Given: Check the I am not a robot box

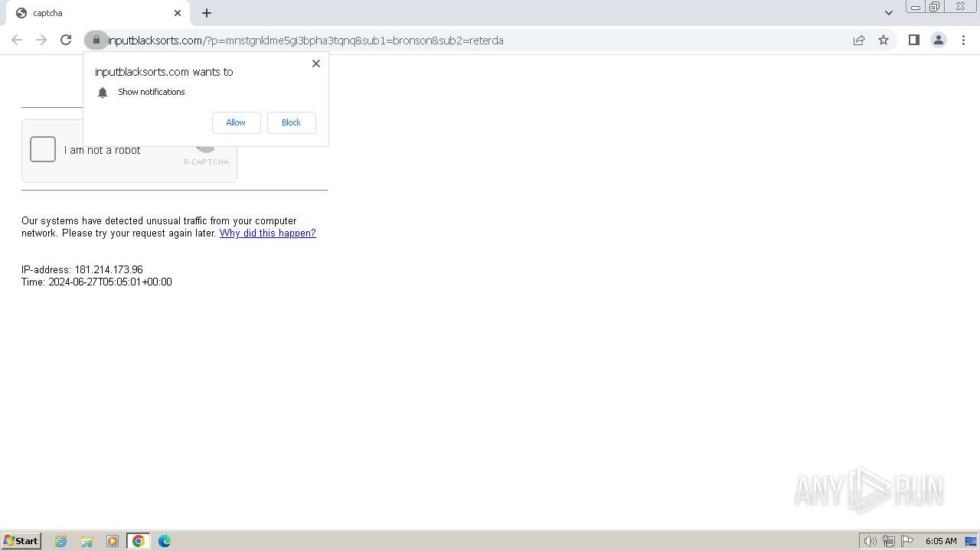Looking at the screenshot, I should pyautogui.click(x=43, y=149).
